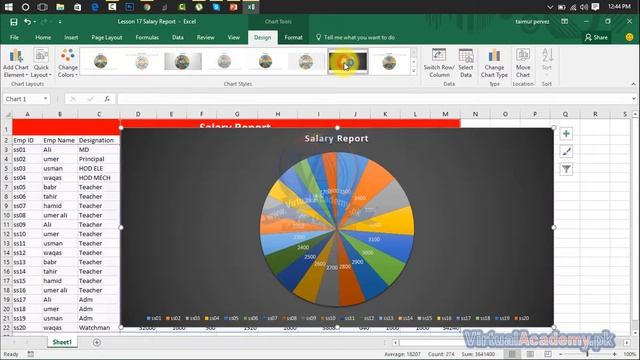Open Photoshop from the taskbar
The image size is (640, 360).
pyautogui.click(x=129, y=7)
